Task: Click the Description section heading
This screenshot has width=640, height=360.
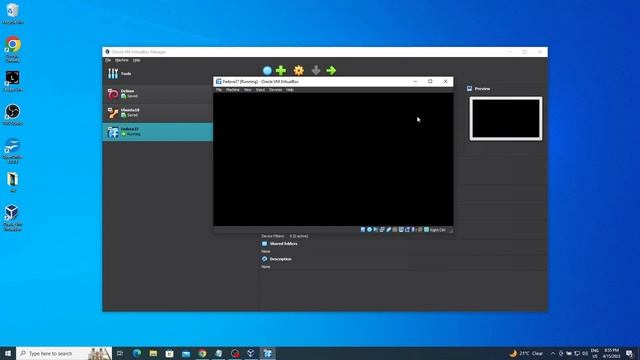Action: (x=280, y=259)
